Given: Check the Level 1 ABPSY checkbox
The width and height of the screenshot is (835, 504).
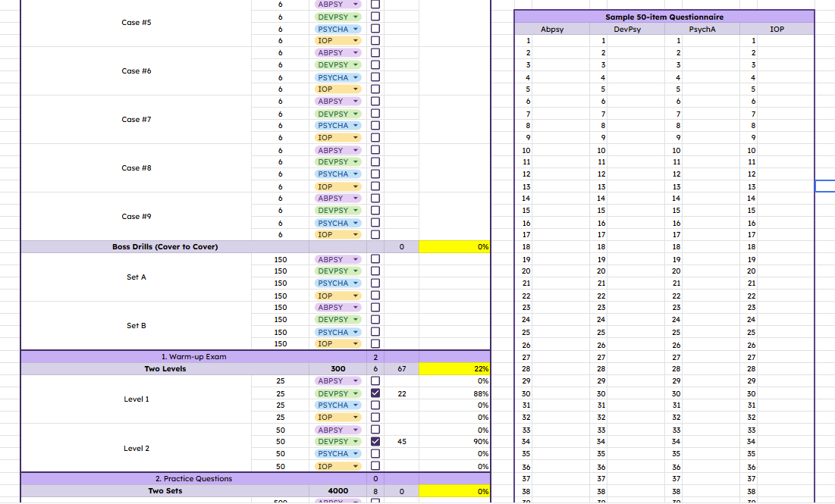Looking at the screenshot, I should pos(375,381).
